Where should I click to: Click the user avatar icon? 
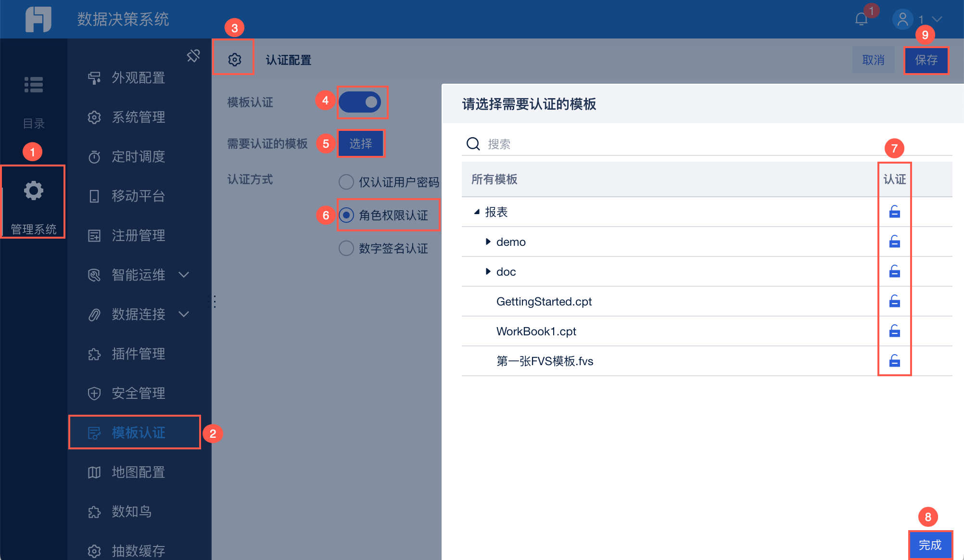click(902, 19)
